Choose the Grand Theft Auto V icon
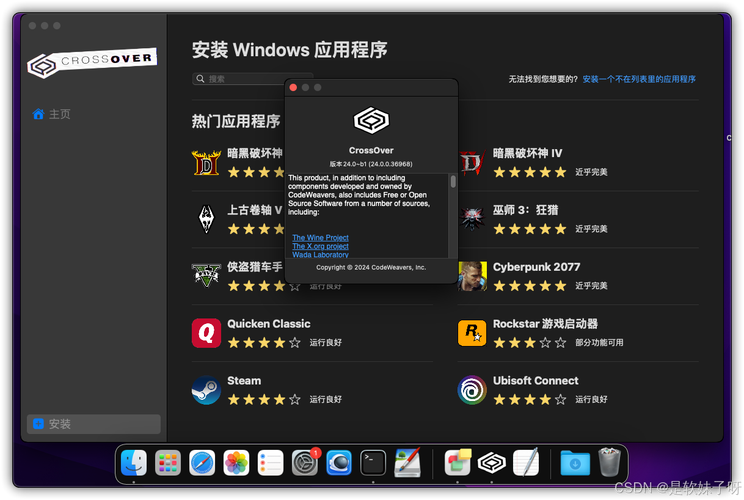This screenshot has height=500, width=744. tap(206, 276)
